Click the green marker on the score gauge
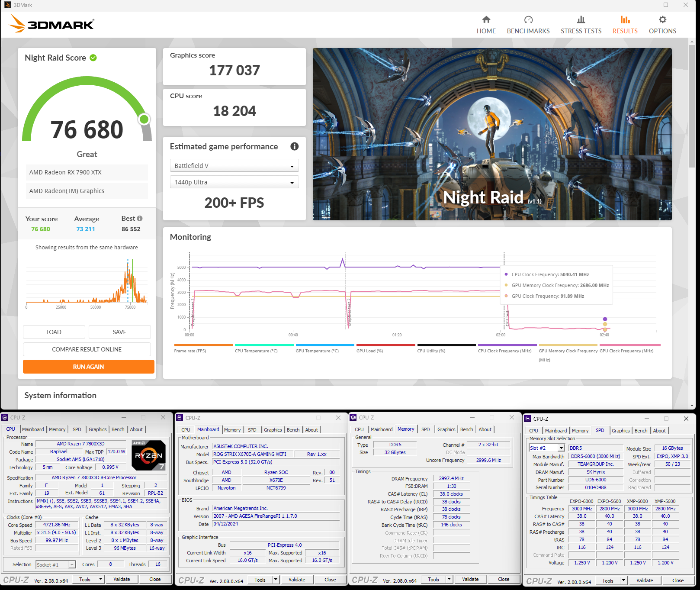 coord(144,119)
